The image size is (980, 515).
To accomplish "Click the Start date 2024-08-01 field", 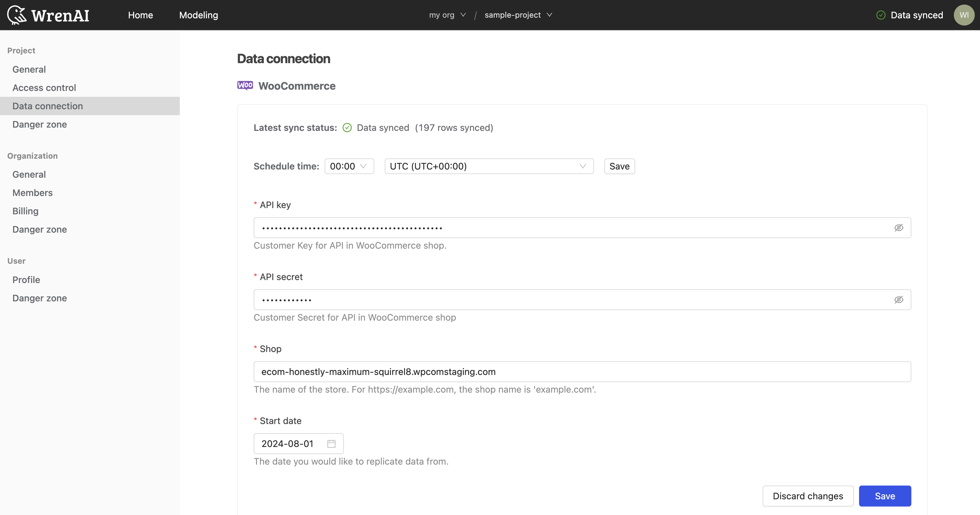I will [299, 444].
